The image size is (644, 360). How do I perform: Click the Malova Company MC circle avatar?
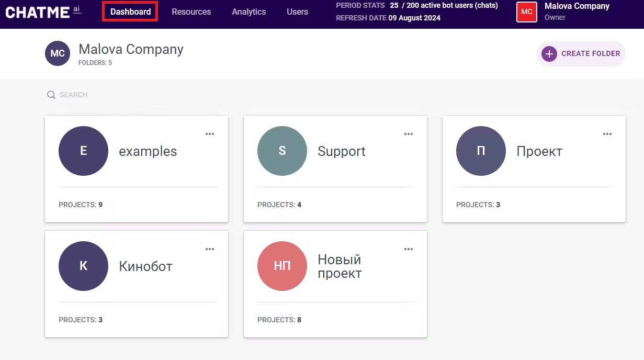pyautogui.click(x=58, y=53)
